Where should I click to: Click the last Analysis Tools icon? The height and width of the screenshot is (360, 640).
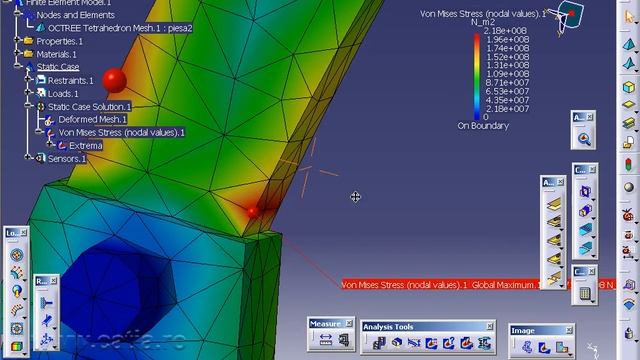484,343
